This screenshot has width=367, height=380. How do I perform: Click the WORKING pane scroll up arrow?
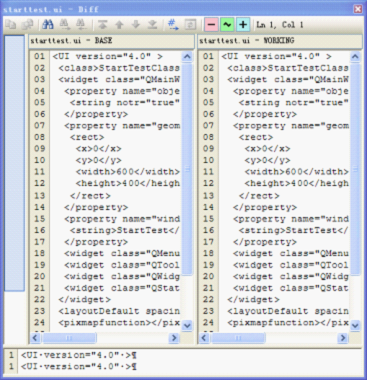pos(355,57)
